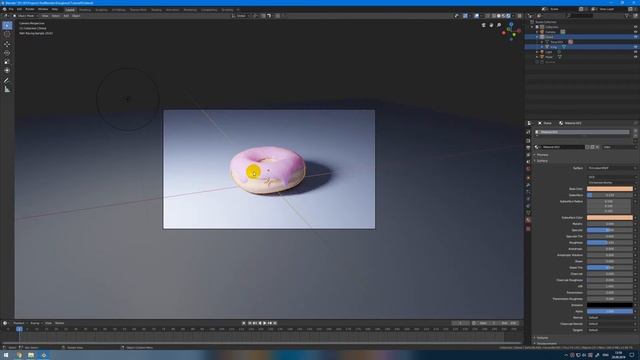Expand the Icing item in outliner
Image resolution: width=640 pixels, height=360 pixels.
click(x=542, y=47)
